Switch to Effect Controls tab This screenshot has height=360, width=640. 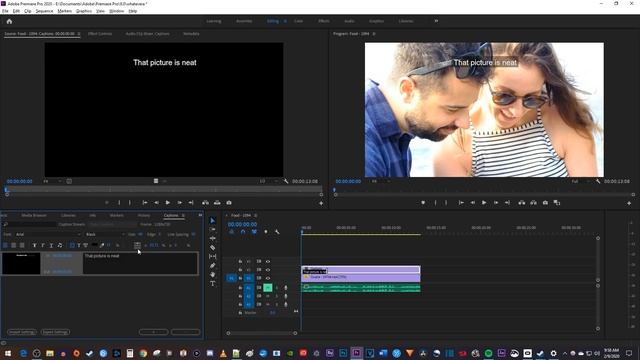[x=100, y=34]
